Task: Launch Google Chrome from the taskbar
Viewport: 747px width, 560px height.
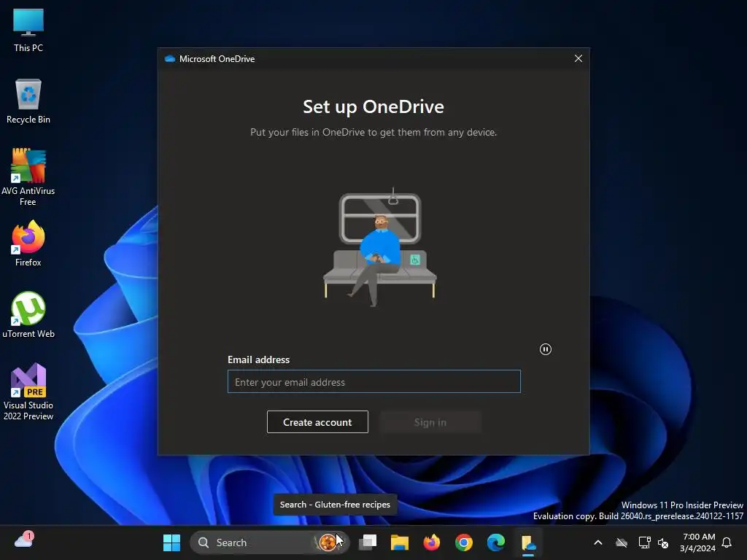Action: tap(463, 542)
